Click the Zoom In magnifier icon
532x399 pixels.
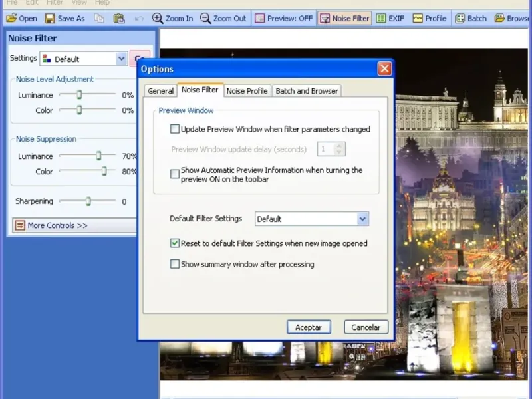click(158, 18)
